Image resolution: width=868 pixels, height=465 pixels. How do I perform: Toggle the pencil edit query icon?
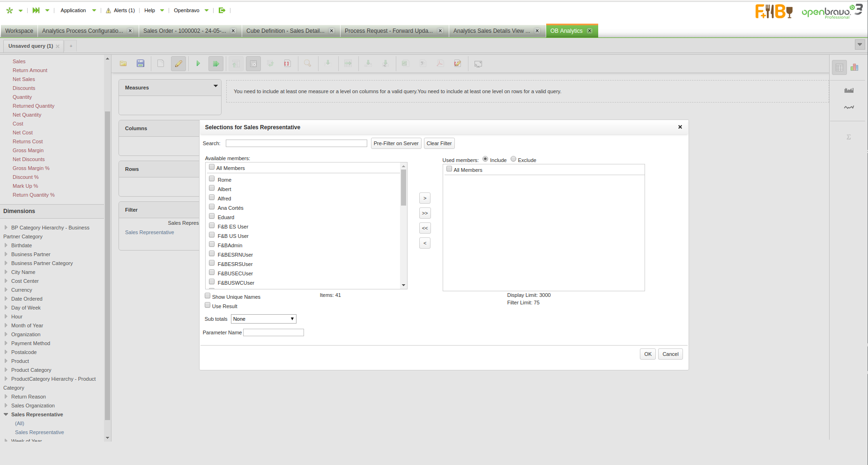point(178,64)
